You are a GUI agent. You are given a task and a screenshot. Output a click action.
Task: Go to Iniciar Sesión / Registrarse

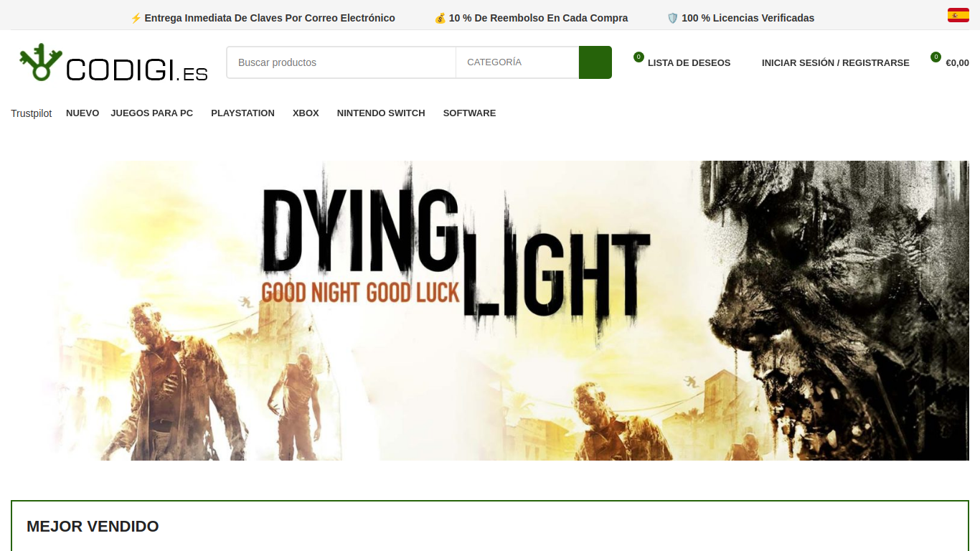(836, 63)
